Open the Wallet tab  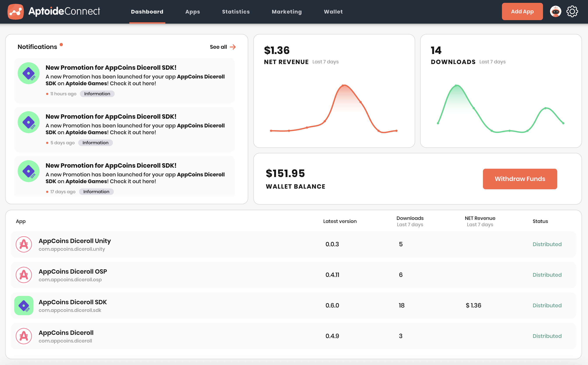[333, 12]
